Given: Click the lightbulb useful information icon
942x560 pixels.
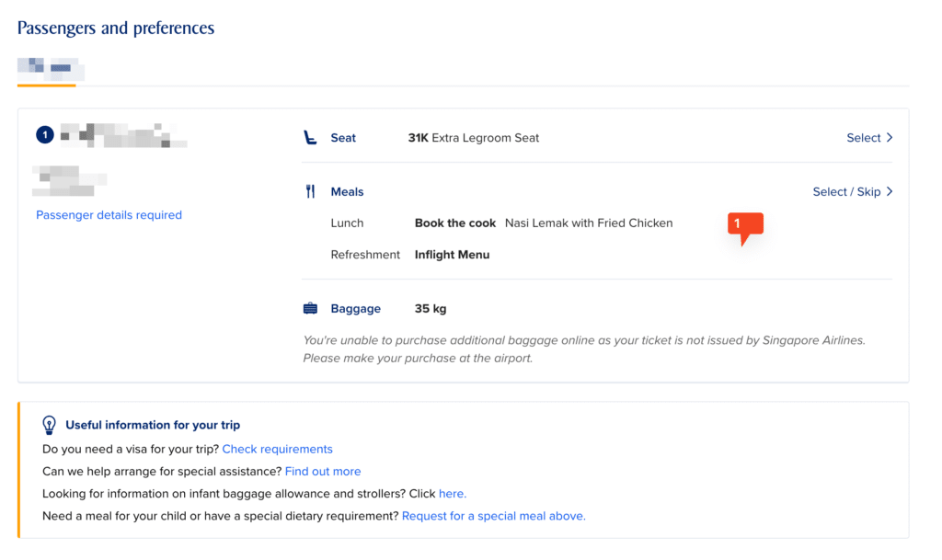Looking at the screenshot, I should tap(50, 425).
